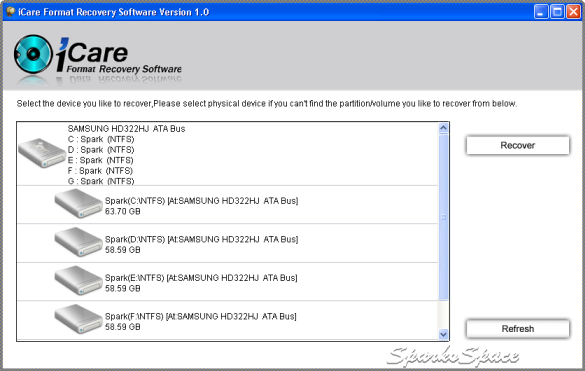Select 'Spark(D:\NTFS) [At:SAMSUNG HD322HJ ATA Bus]' entry
The image size is (585, 371).
click(x=201, y=239)
